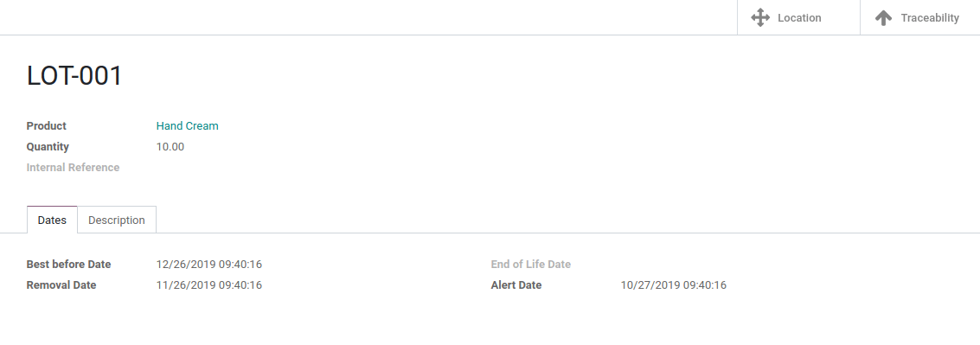This screenshot has height=345, width=980.
Task: Click the Traceability up-arrow icon
Action: [883, 17]
